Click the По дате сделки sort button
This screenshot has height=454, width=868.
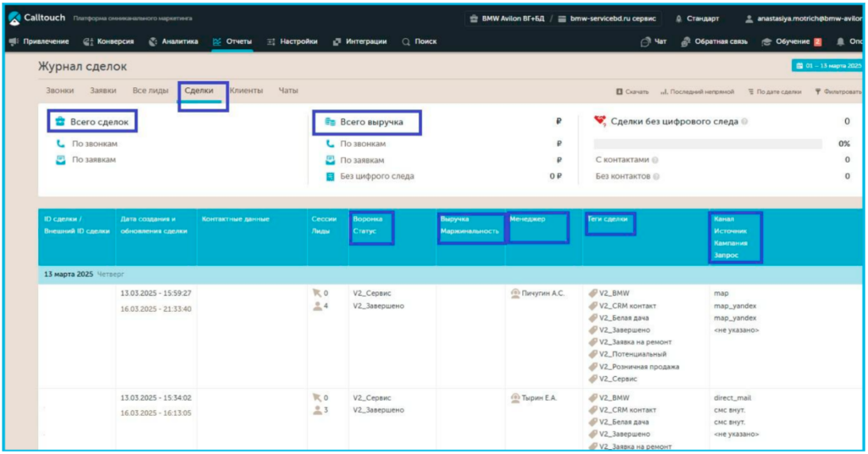pos(775,91)
